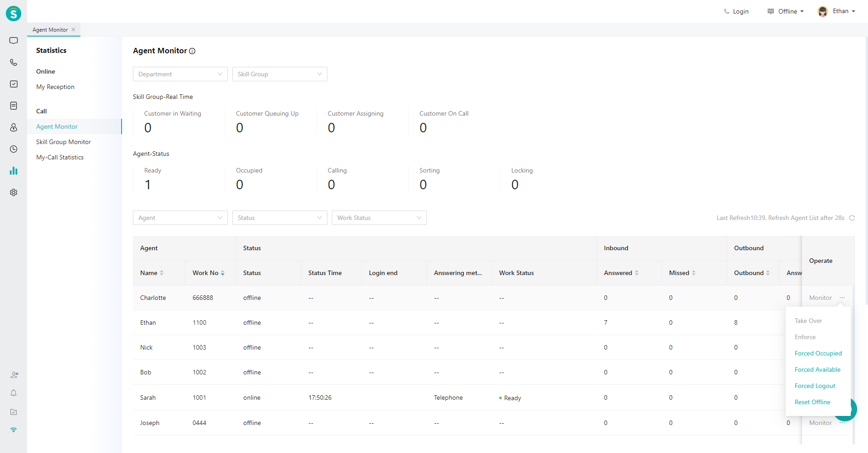Click the agent status icon near bottom sidebar

click(14, 375)
